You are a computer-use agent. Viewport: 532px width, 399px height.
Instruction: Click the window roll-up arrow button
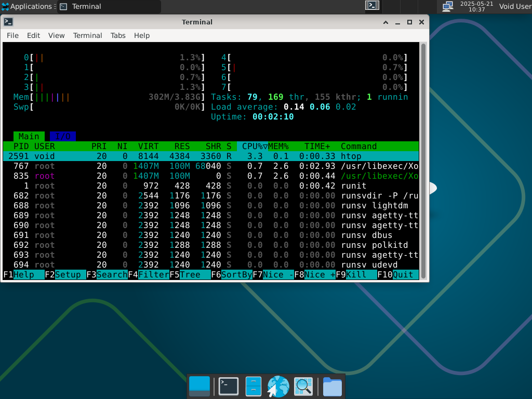click(386, 22)
